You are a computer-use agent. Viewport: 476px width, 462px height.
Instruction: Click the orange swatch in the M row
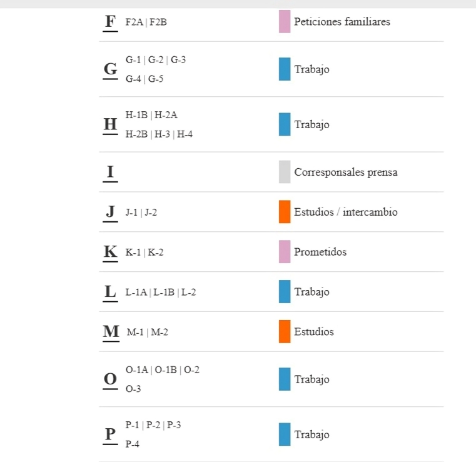(x=285, y=331)
